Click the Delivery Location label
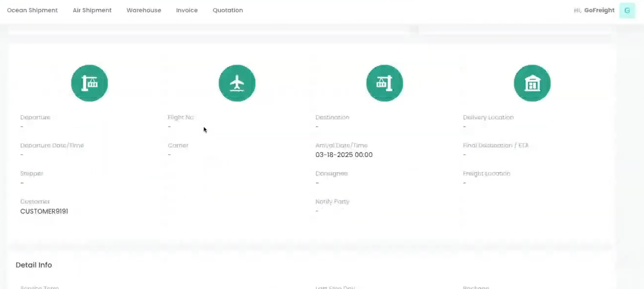644x289 pixels. [488, 118]
